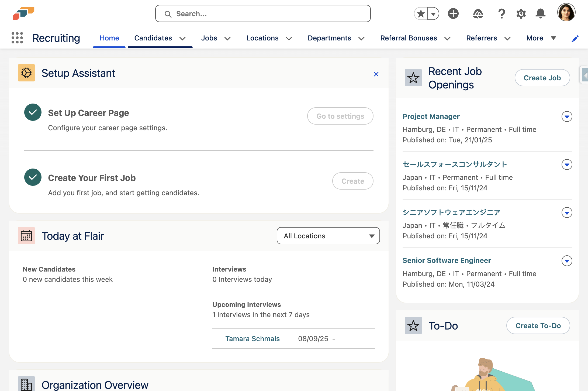Switch to the Home tab
The image size is (588, 391).
109,38
